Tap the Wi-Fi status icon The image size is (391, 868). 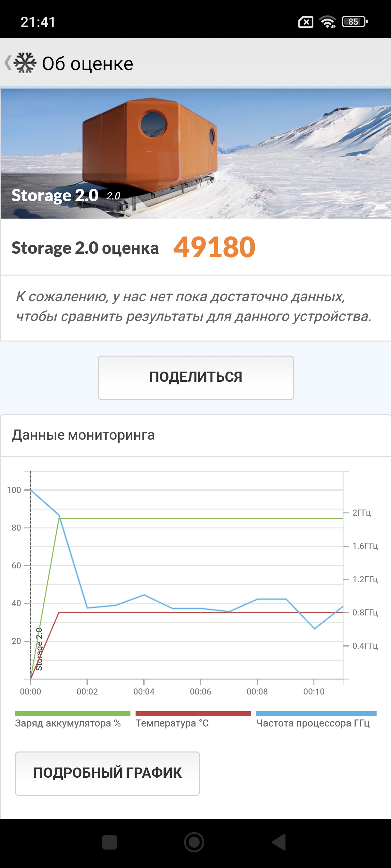[x=327, y=22]
